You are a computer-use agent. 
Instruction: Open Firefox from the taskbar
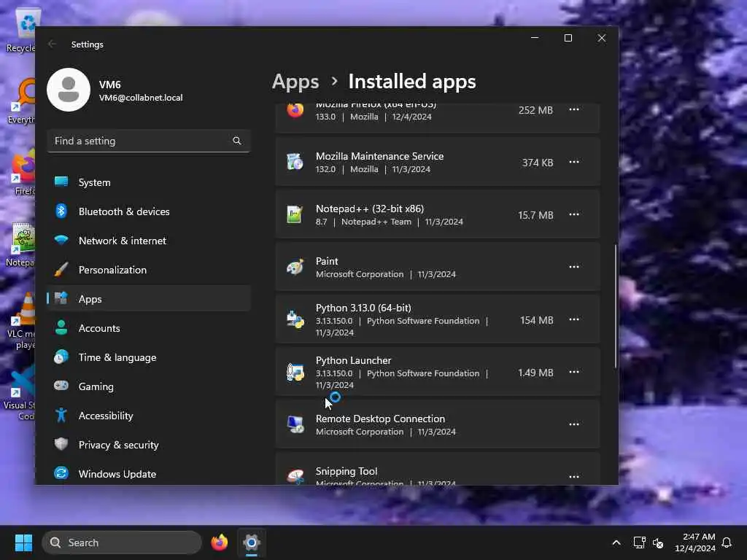pyautogui.click(x=219, y=542)
